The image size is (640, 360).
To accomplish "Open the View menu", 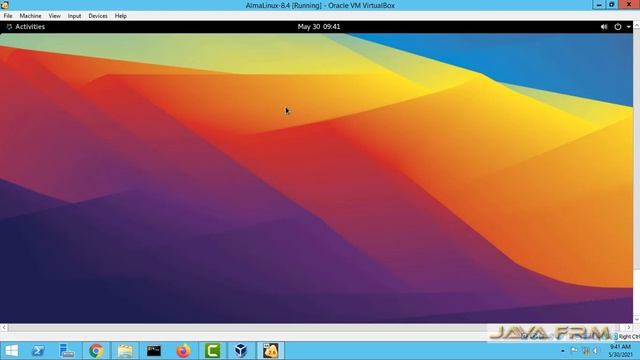I will click(x=54, y=16).
